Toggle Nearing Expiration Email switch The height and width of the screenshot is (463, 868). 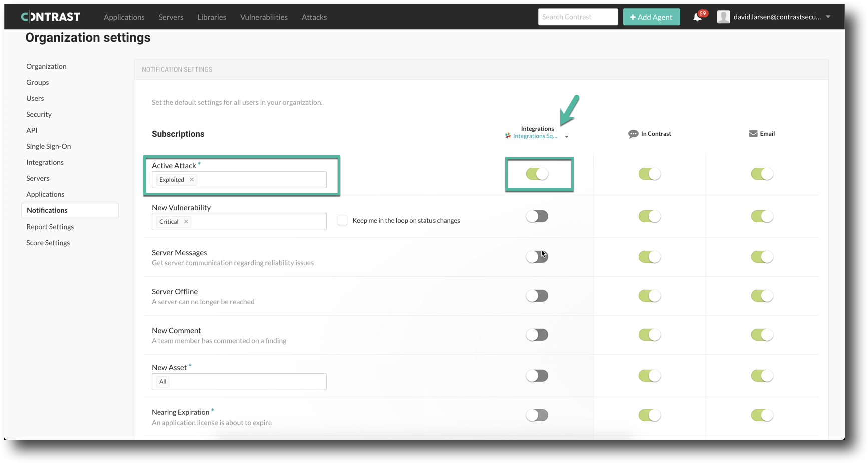coord(762,415)
